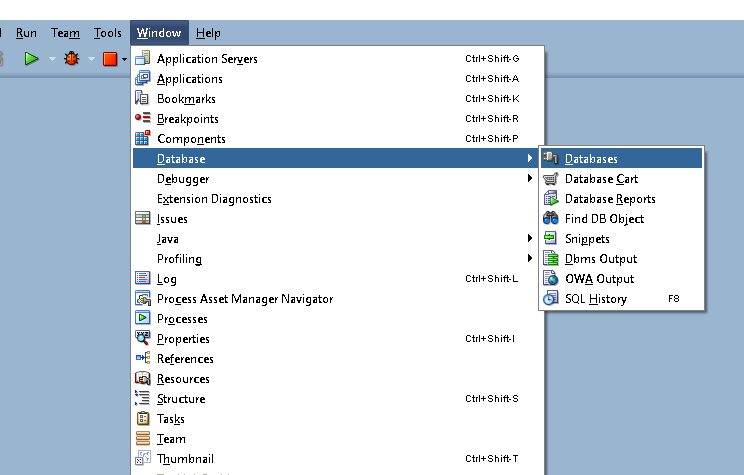Expand the Stop button dropdown arrow
The width and height of the screenshot is (744, 475).
pos(125,59)
